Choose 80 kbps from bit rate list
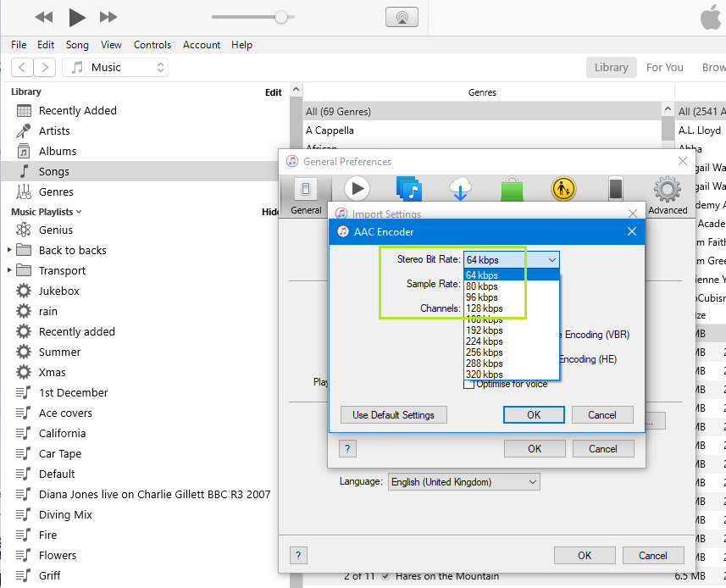This screenshot has height=588, width=726. coord(512,286)
